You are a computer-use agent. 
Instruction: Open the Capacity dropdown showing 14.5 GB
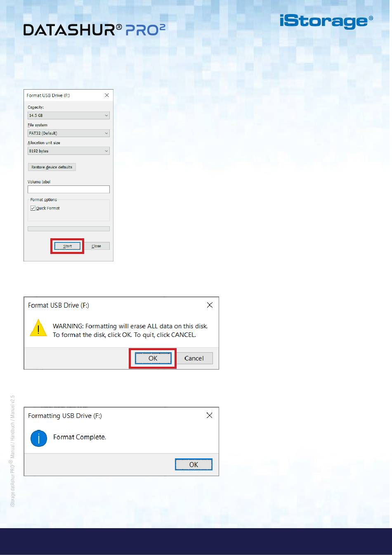point(68,116)
